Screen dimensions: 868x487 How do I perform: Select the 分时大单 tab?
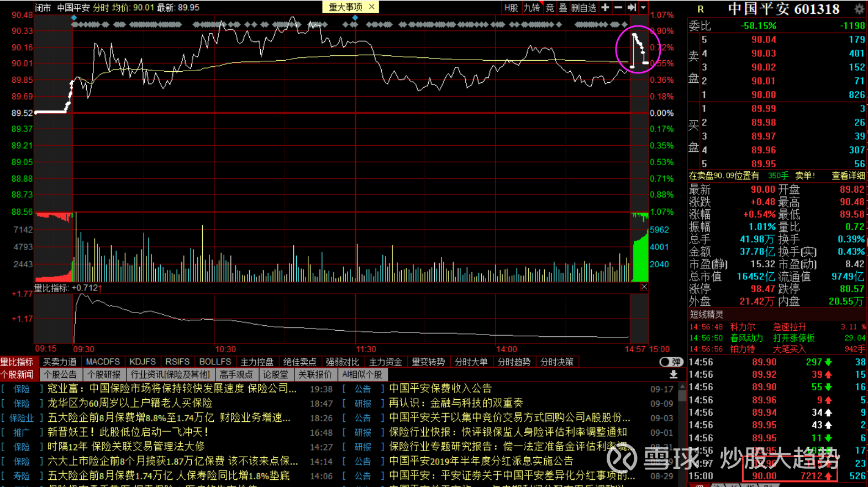click(x=471, y=362)
